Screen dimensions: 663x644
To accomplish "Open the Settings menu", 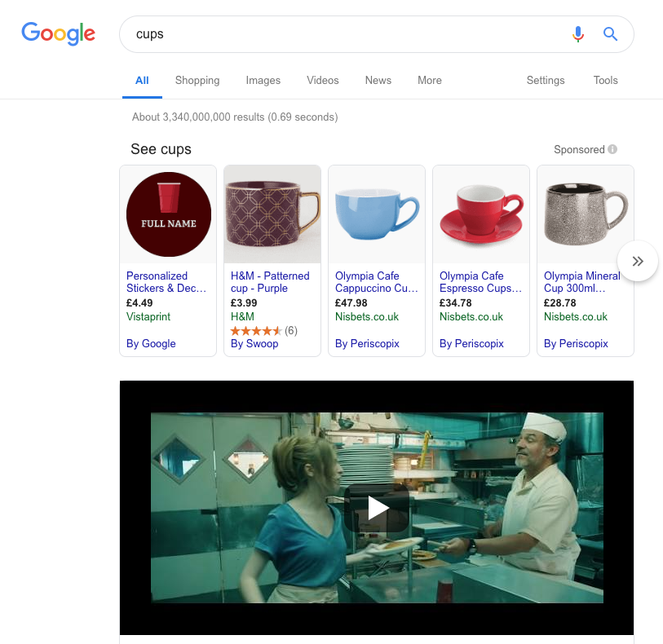I will click(x=546, y=81).
